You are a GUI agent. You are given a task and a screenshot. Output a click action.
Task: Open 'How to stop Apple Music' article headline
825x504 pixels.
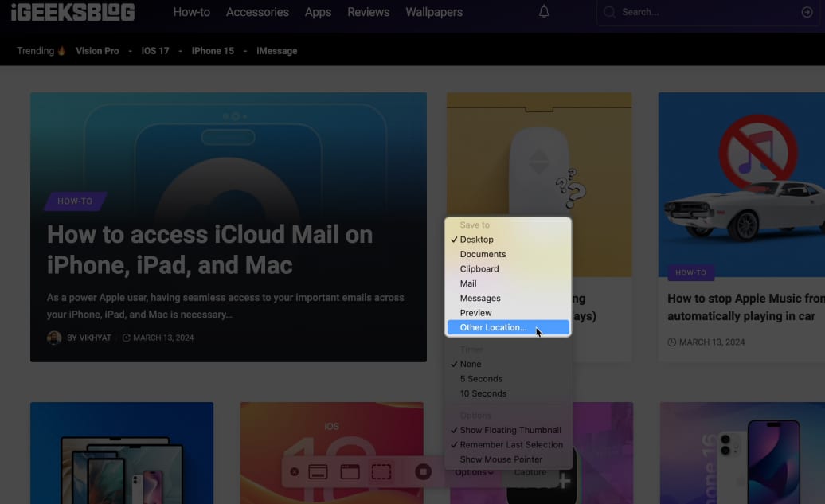745,307
